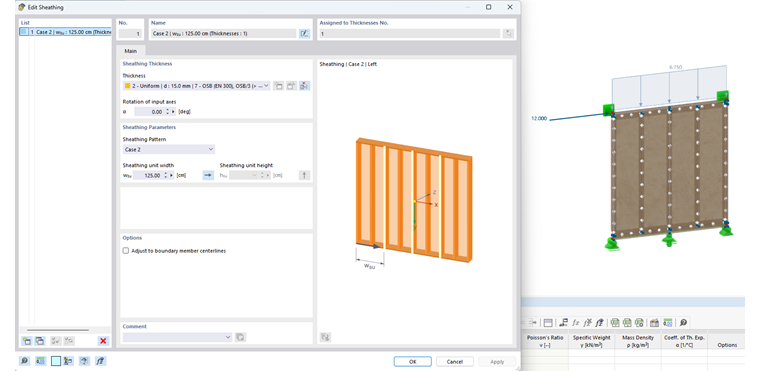Viewport: 760px width, 371px height.
Task: Click the search magnifier in table toolbar
Action: tap(683, 323)
